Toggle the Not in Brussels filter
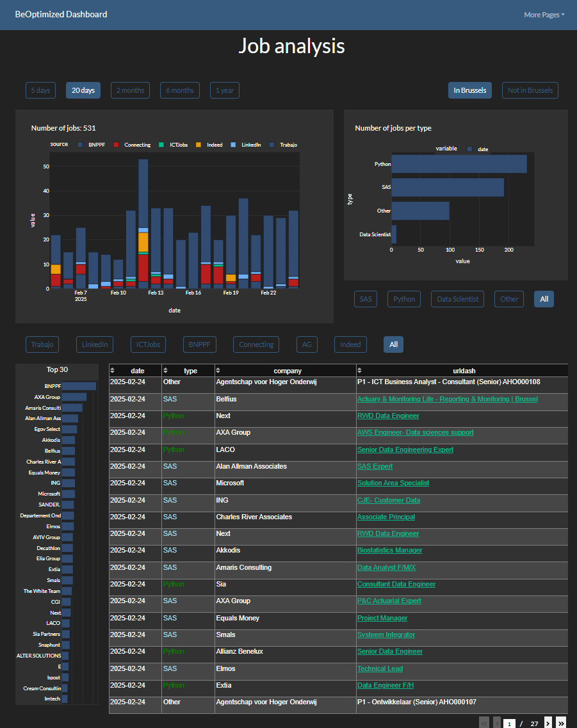The height and width of the screenshot is (728, 577). [530, 90]
